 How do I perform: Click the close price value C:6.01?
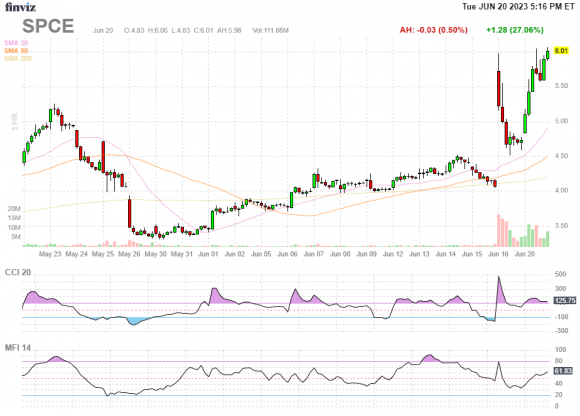[203, 30]
